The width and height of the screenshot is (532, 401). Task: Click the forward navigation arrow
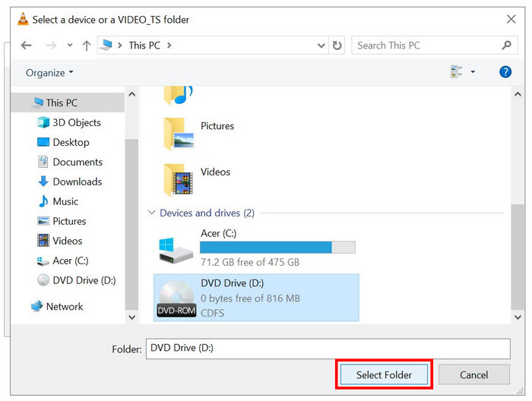point(51,45)
